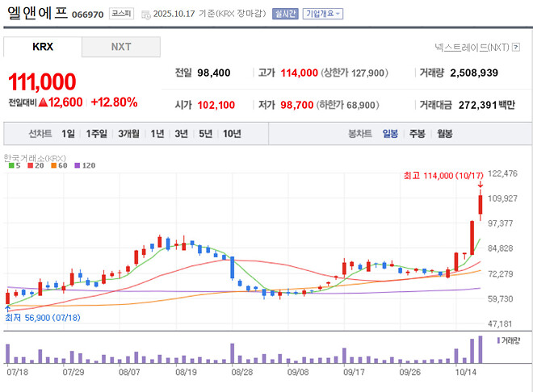Click the purple 거래량 legend marker
The height and width of the screenshot is (392, 533).
498,340
